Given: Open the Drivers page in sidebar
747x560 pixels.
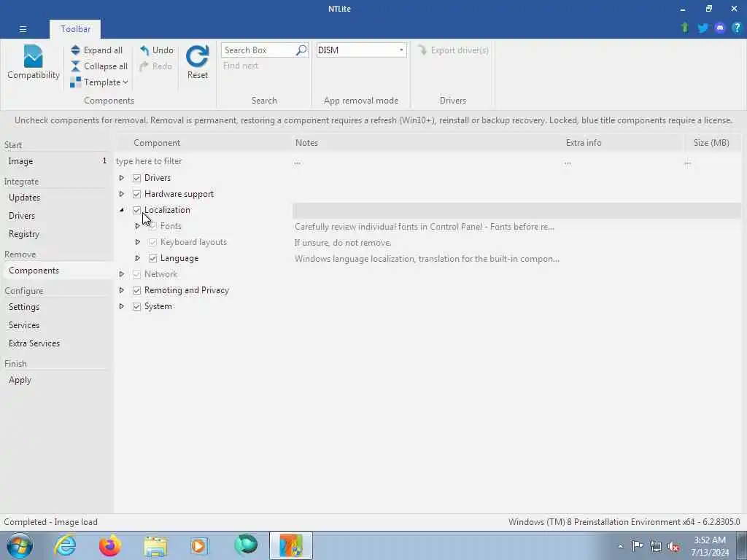Looking at the screenshot, I should [56, 216].
